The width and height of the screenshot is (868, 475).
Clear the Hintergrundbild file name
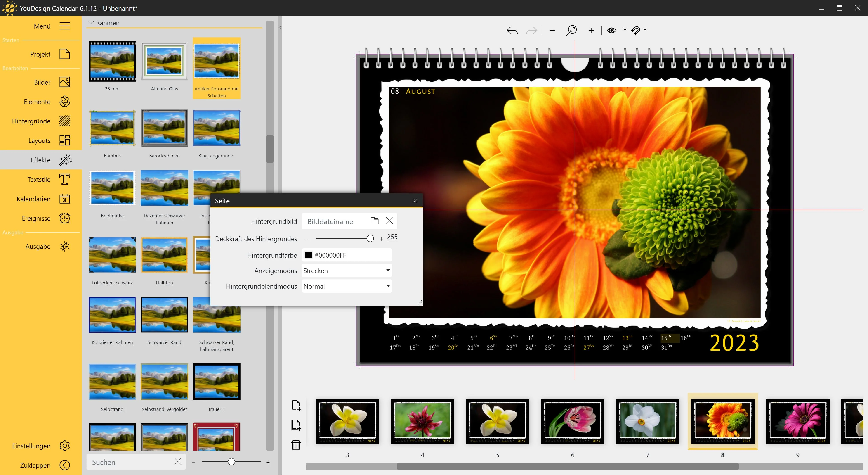[x=389, y=221]
